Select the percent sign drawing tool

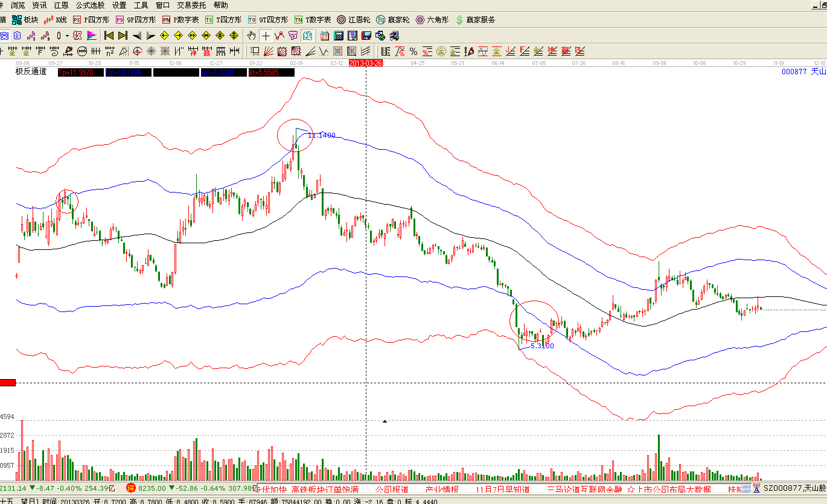click(413, 51)
